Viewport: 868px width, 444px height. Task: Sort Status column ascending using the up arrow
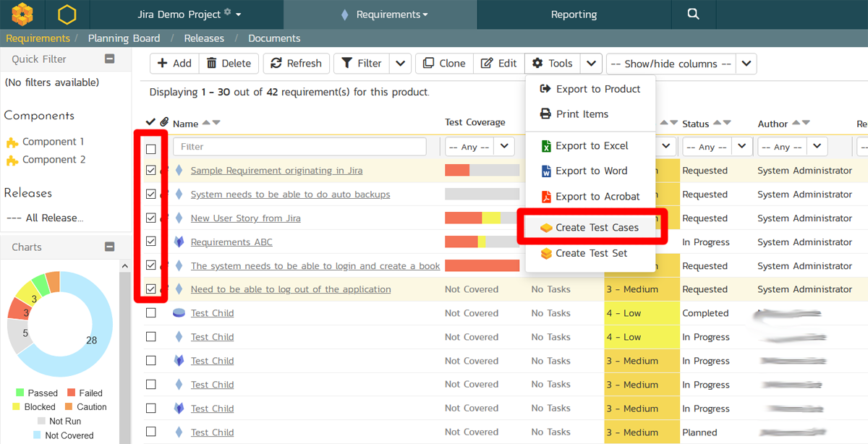point(718,124)
